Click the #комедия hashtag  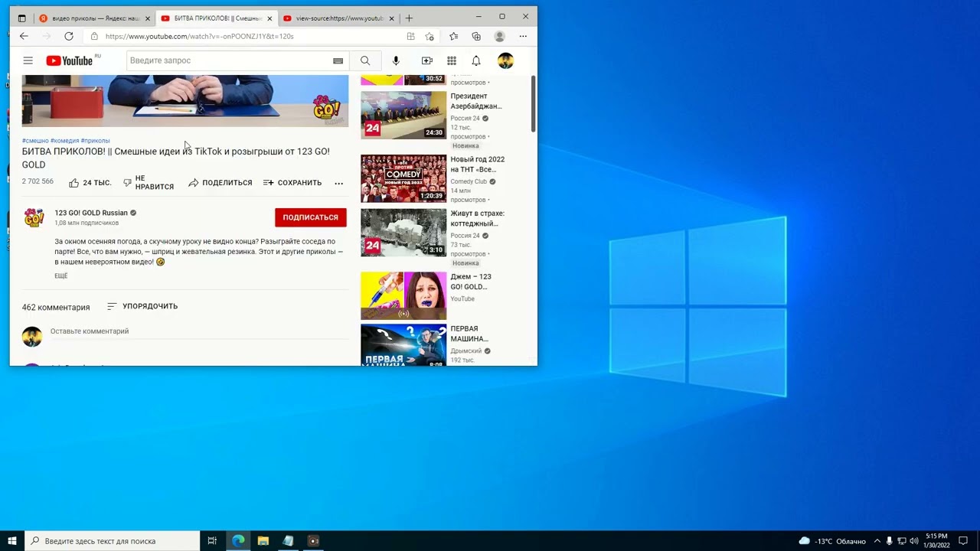coord(64,141)
